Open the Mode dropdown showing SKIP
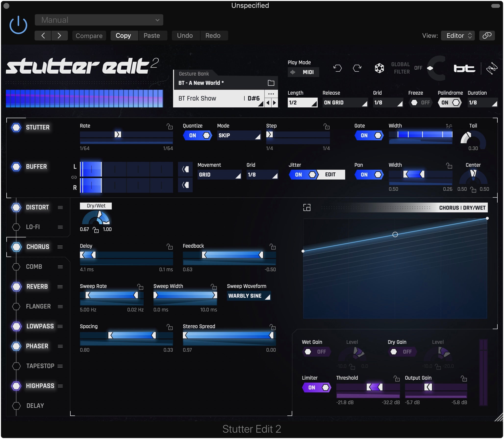Image resolution: width=504 pixels, height=439 pixels. tap(239, 135)
